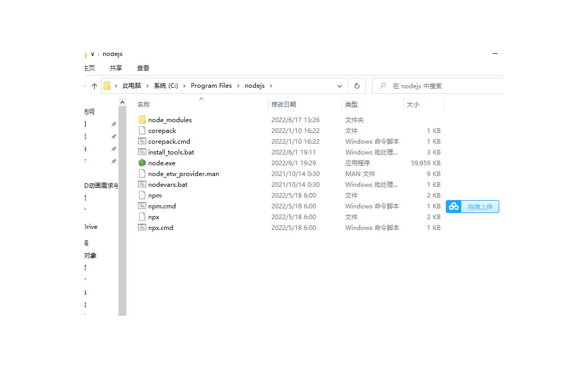Click the up-one-level arrow button
The width and height of the screenshot is (588, 368).
click(94, 86)
